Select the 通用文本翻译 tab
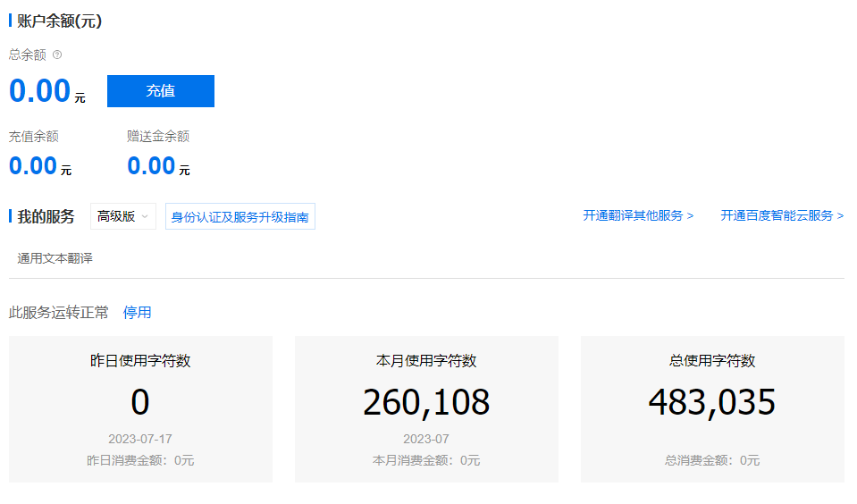The image size is (857, 504). (x=55, y=258)
